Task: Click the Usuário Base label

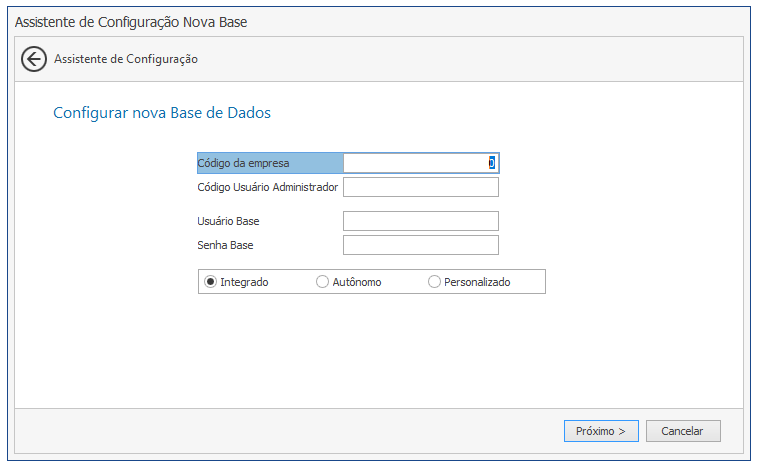Action: [228, 221]
